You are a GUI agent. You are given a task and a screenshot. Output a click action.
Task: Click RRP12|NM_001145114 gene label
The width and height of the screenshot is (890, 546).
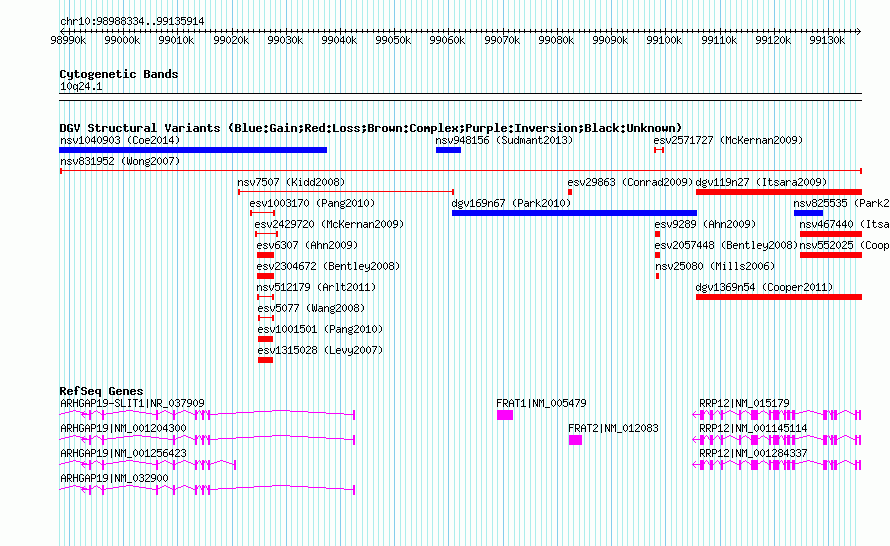point(753,428)
